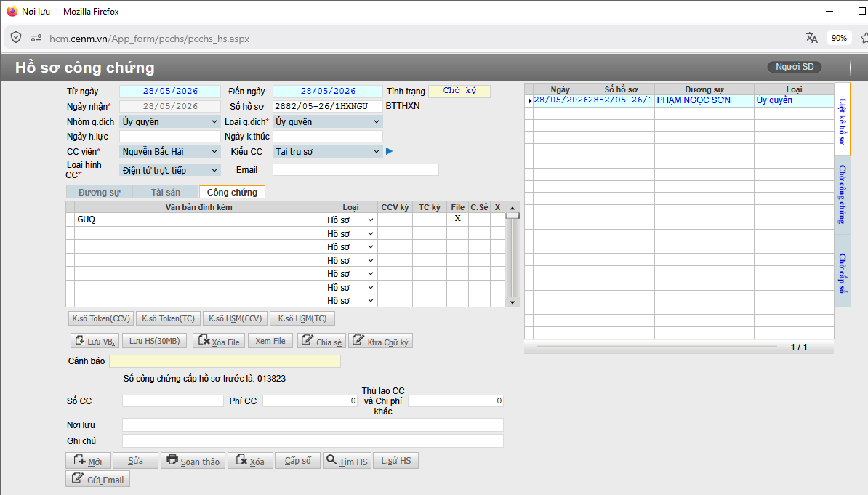The width and height of the screenshot is (868, 495).
Task: Click the Chờ ký status field
Action: tap(459, 91)
